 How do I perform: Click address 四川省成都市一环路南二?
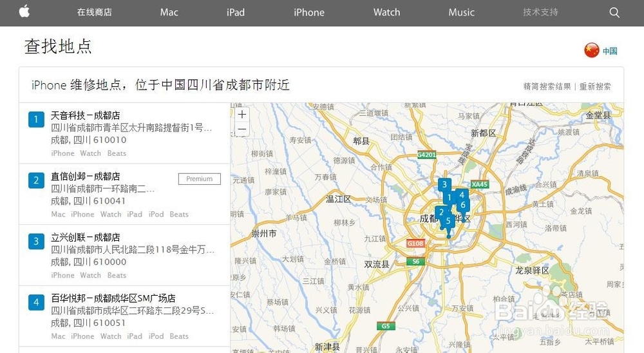click(102, 189)
